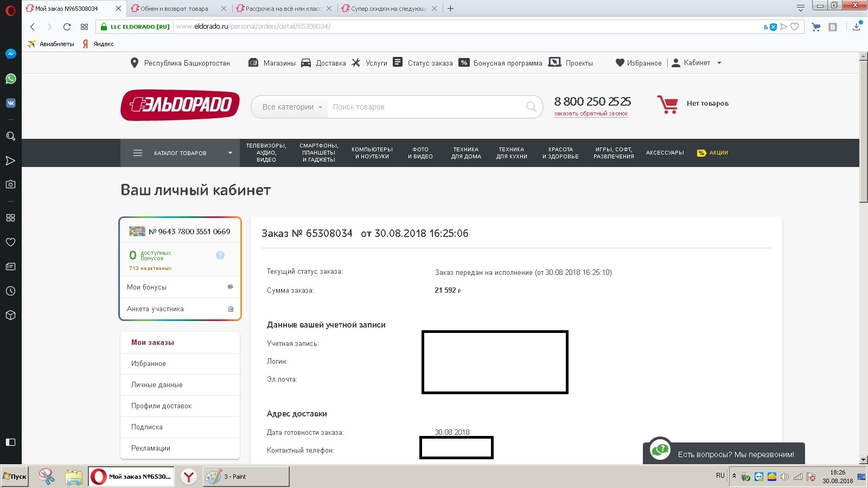The height and width of the screenshot is (488, 868).
Task: Open Speed Dial from the sidebar
Action: [10, 217]
